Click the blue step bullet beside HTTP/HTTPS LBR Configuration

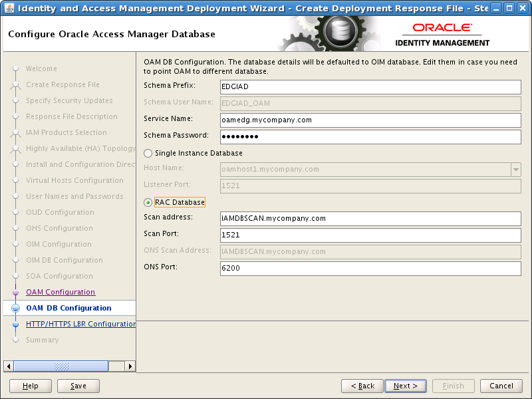coord(15,325)
